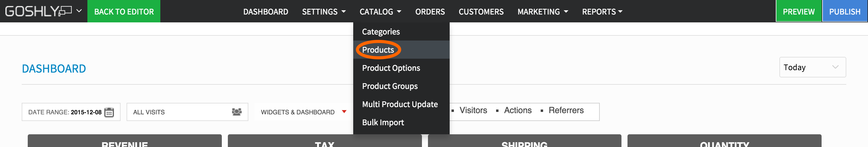The width and height of the screenshot is (868, 147).
Task: Choose Categories in the Catalog dropdown
Action: click(x=381, y=32)
